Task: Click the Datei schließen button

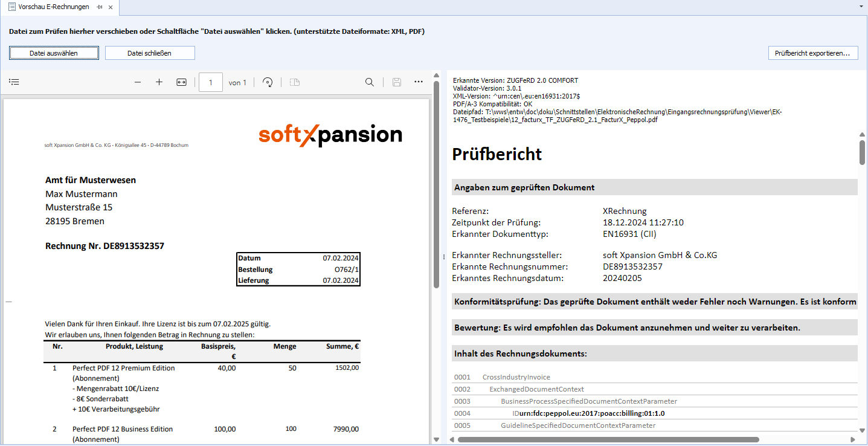Action: [150, 53]
